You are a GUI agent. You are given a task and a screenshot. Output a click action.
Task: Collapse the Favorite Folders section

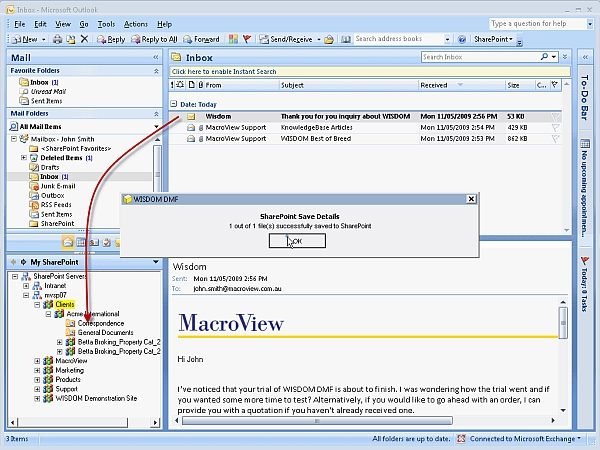click(x=156, y=71)
